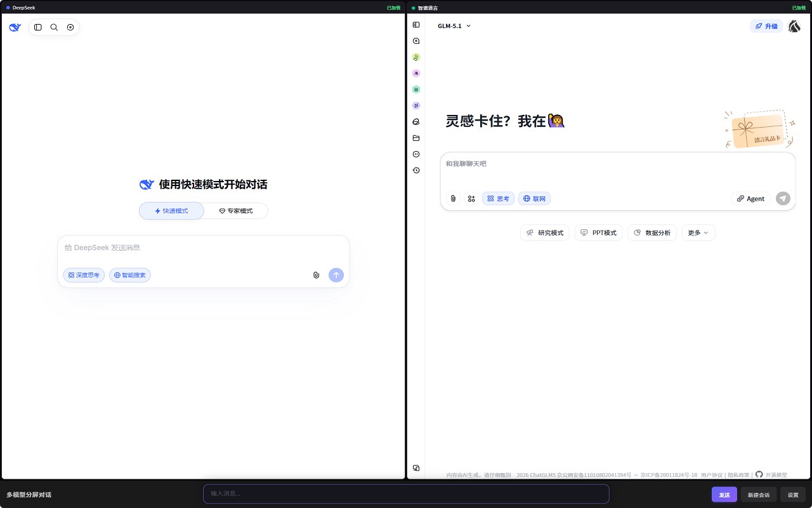This screenshot has width=812, height=508.
Task: Click DeepSeek's round send arrow button
Action: tap(336, 275)
